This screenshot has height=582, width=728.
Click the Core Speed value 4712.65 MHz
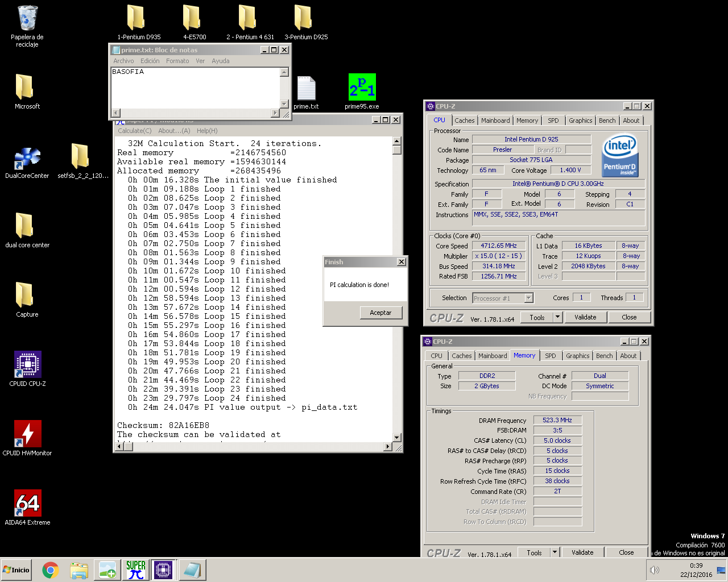tap(499, 246)
